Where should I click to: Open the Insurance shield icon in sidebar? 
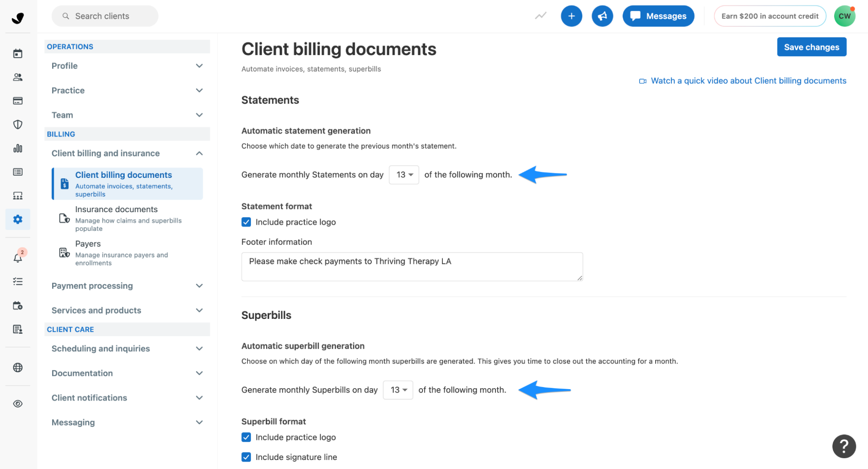pos(18,125)
